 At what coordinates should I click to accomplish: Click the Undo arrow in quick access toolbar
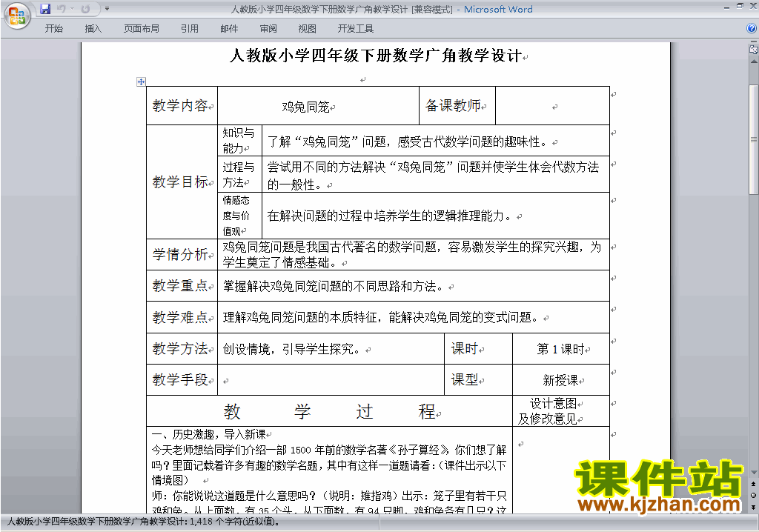pyautogui.click(x=61, y=9)
